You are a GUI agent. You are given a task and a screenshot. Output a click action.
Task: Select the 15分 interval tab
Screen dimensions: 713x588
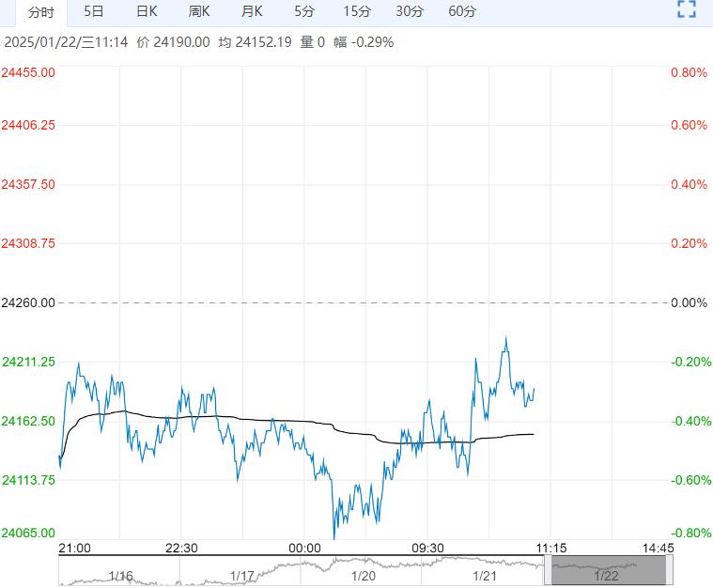tap(357, 12)
